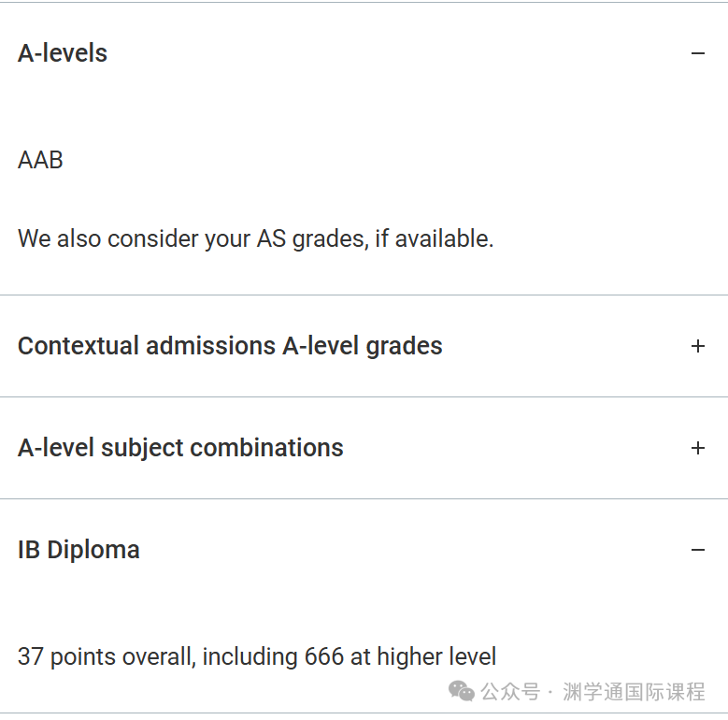The image size is (728, 720).
Task: Collapse IB Diploma section using minus icon
Action: pyautogui.click(x=697, y=550)
